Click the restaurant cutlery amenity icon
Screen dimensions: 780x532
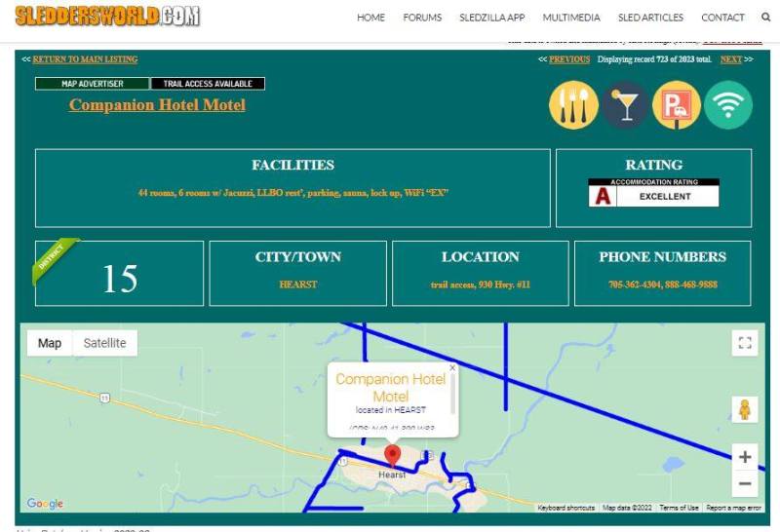(573, 105)
